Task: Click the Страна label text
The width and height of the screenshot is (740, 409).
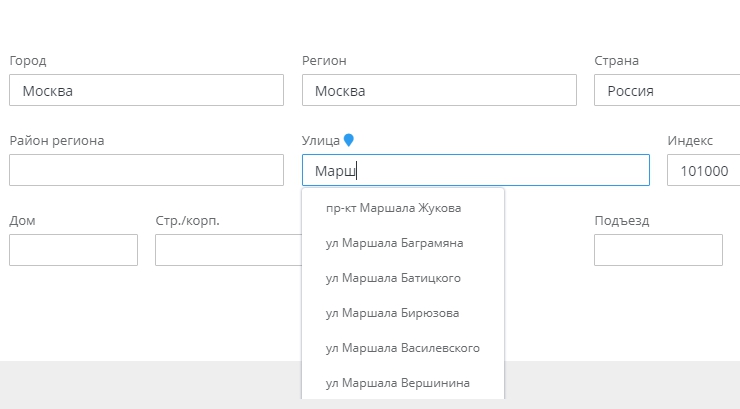Action: pos(616,61)
